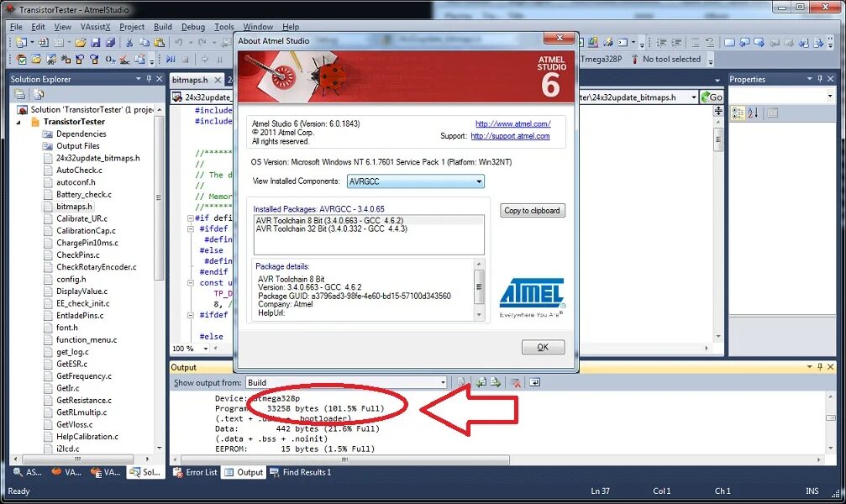The height and width of the screenshot is (504, 846).
Task: Click the Properties icon in Solution Explorer toolbar
Action: [x=20, y=94]
